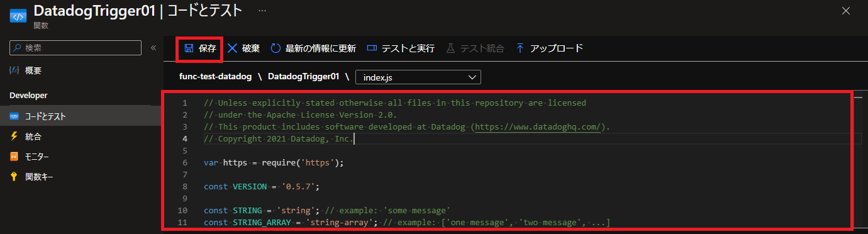Click the テスト統合 flask icon
The height and width of the screenshot is (234, 868).
[x=450, y=48]
